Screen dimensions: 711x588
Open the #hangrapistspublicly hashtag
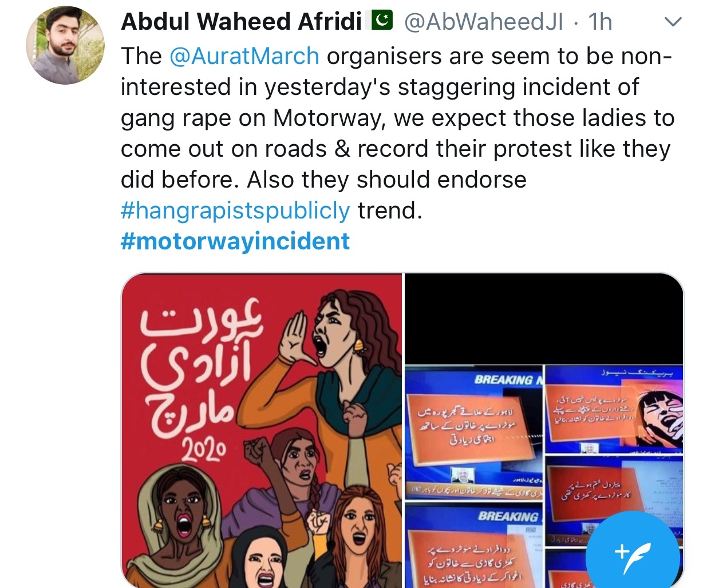[235, 210]
